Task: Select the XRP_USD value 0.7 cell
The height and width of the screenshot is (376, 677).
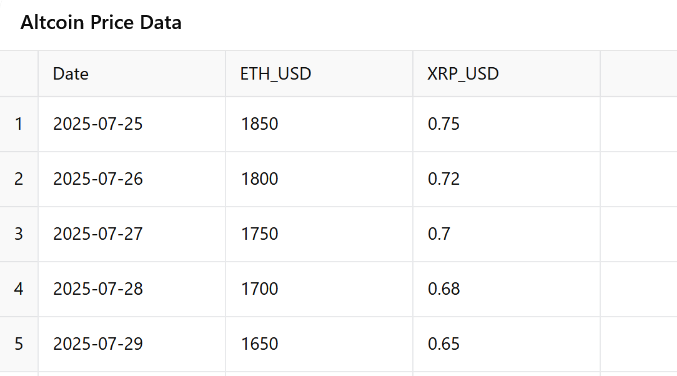Action: tap(506, 234)
